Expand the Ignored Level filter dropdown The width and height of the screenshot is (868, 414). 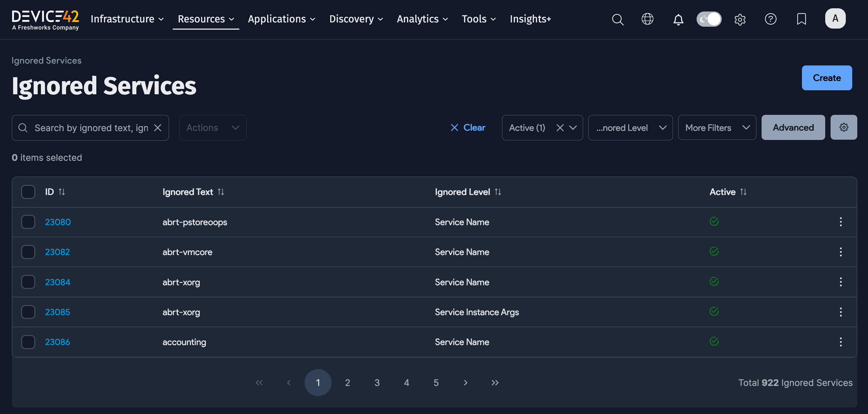[630, 128]
